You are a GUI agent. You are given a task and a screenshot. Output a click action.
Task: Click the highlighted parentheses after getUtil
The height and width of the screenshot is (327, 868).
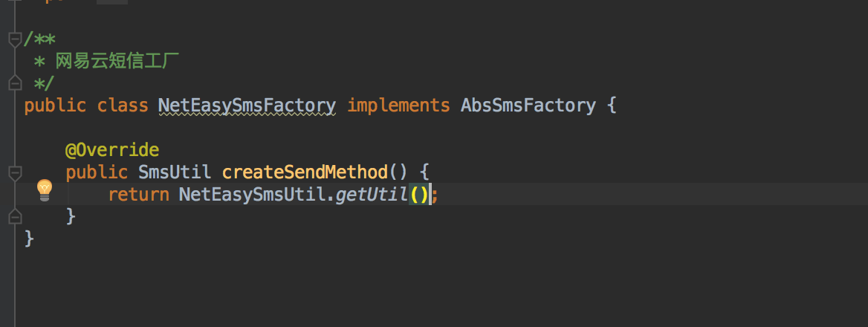[420, 195]
